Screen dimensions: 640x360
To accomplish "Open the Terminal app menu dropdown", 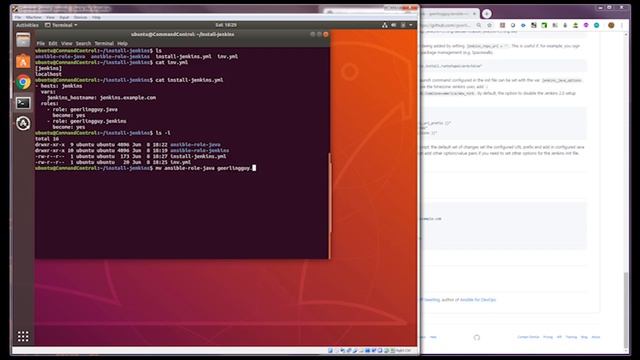I will pos(61,25).
